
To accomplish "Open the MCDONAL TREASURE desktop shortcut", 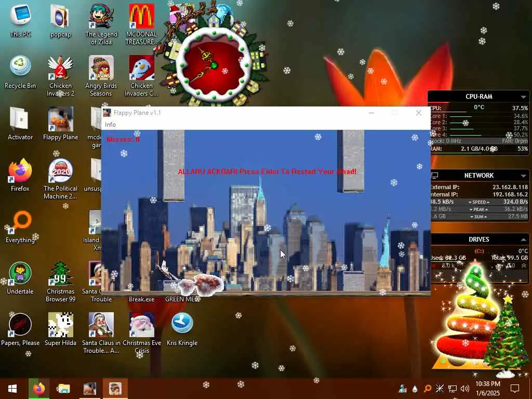I will [141, 24].
